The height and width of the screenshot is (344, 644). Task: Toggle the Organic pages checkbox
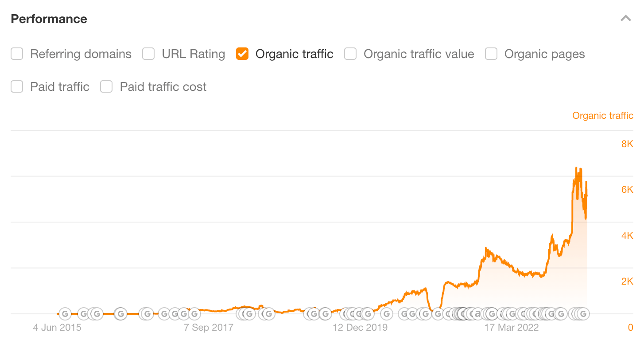pyautogui.click(x=491, y=54)
